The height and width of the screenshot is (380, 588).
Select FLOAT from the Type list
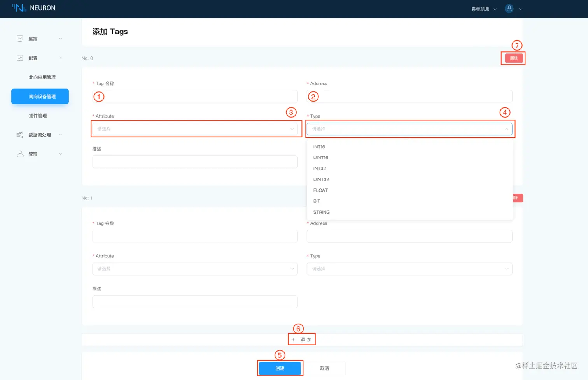(x=409, y=190)
